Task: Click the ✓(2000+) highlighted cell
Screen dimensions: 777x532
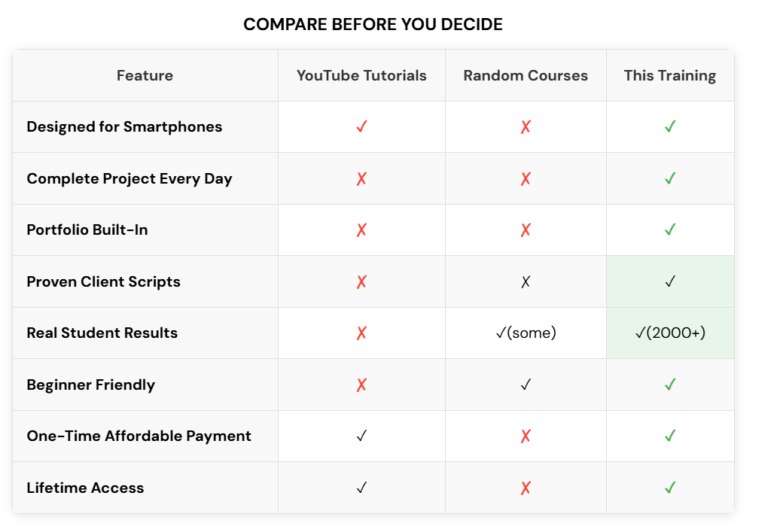Action: pyautogui.click(x=670, y=333)
